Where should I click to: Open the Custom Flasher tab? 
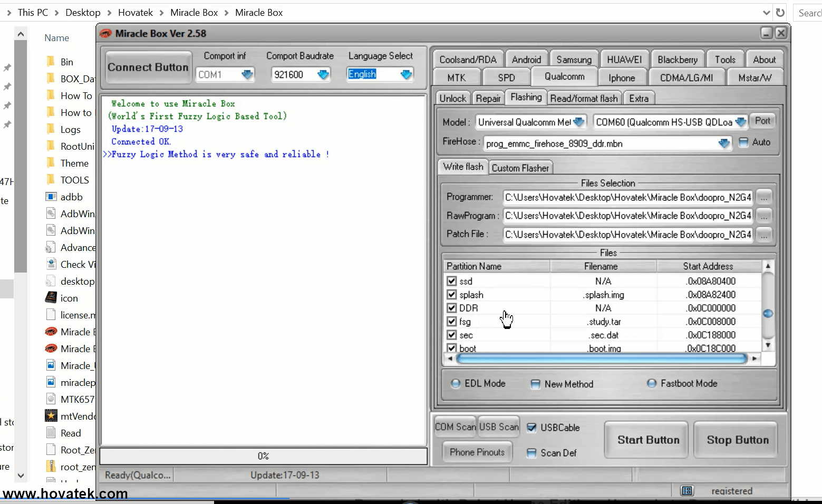pyautogui.click(x=520, y=168)
